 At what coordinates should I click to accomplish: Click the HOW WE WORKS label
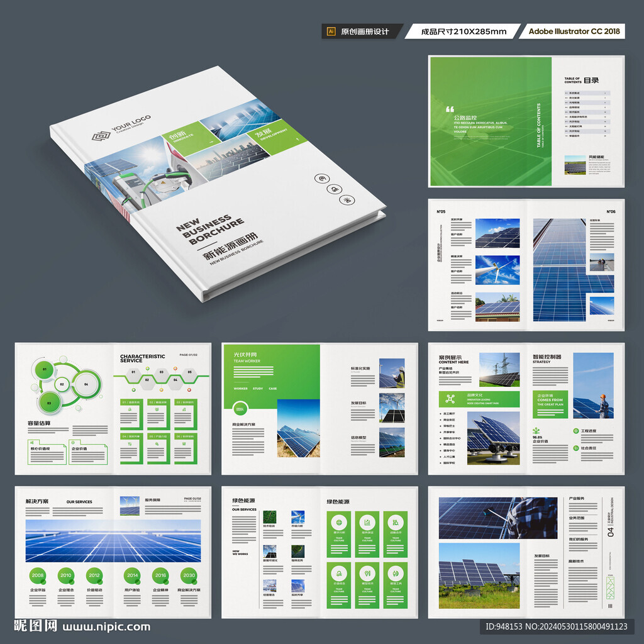click(x=240, y=552)
